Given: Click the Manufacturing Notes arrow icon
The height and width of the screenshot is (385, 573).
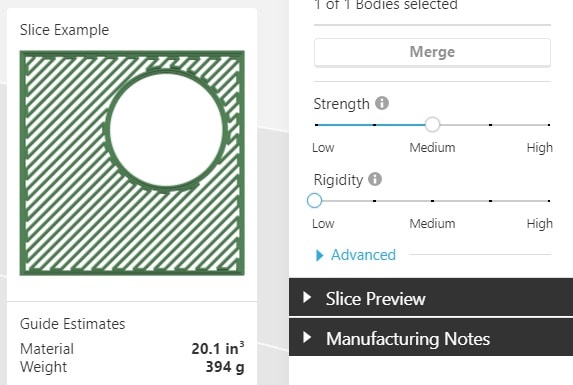Looking at the screenshot, I should coord(307,337).
